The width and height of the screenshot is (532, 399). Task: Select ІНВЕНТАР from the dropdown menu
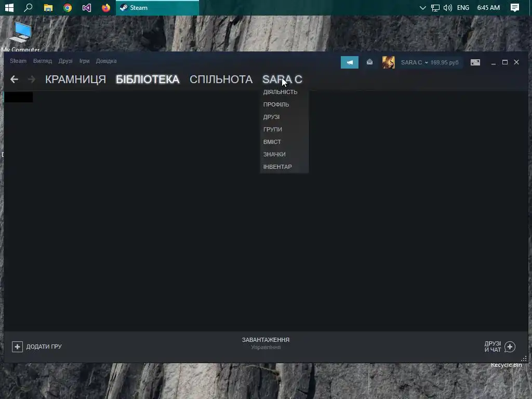click(x=277, y=167)
